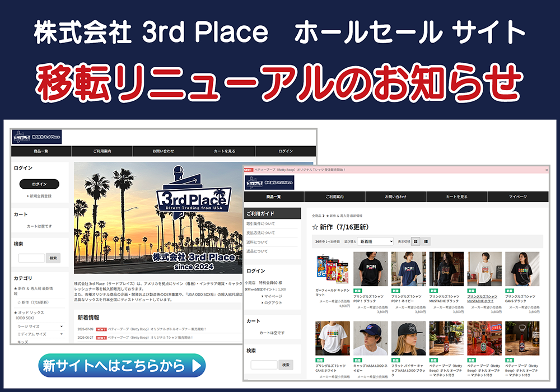Open 支払方法について guide link
The height and width of the screenshot is (392, 560).
click(261, 233)
